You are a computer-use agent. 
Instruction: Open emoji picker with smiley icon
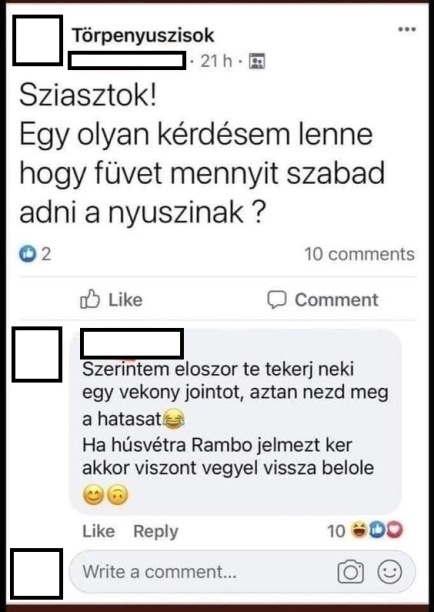click(390, 572)
